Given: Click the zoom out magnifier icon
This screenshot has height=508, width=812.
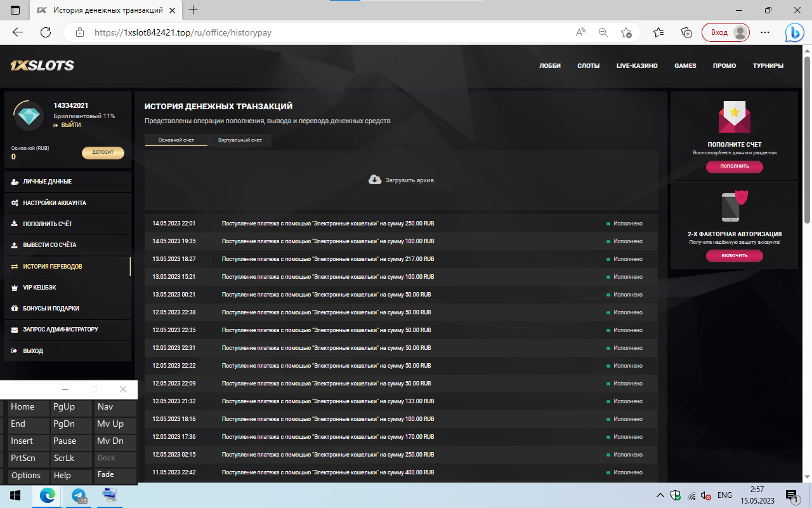Looking at the screenshot, I should pyautogui.click(x=603, y=32).
